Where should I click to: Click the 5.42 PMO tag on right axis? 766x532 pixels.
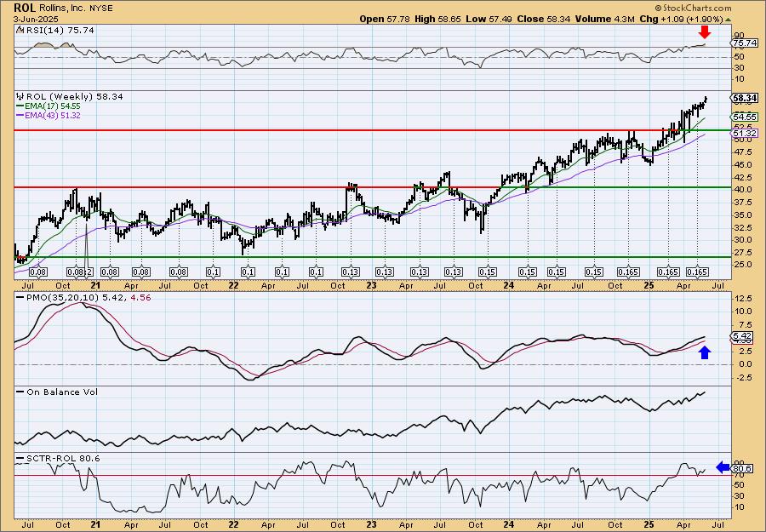coord(742,336)
